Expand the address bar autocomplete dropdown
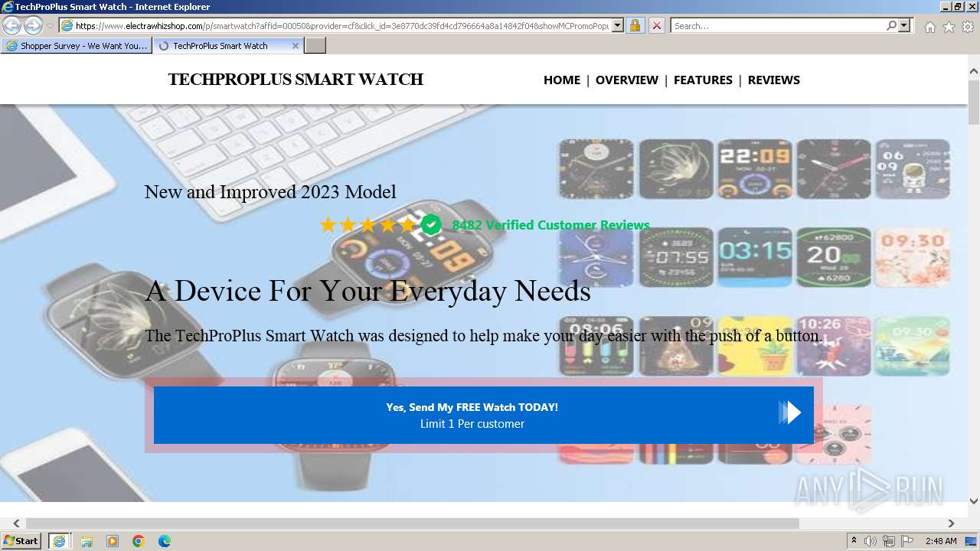 pos(618,25)
